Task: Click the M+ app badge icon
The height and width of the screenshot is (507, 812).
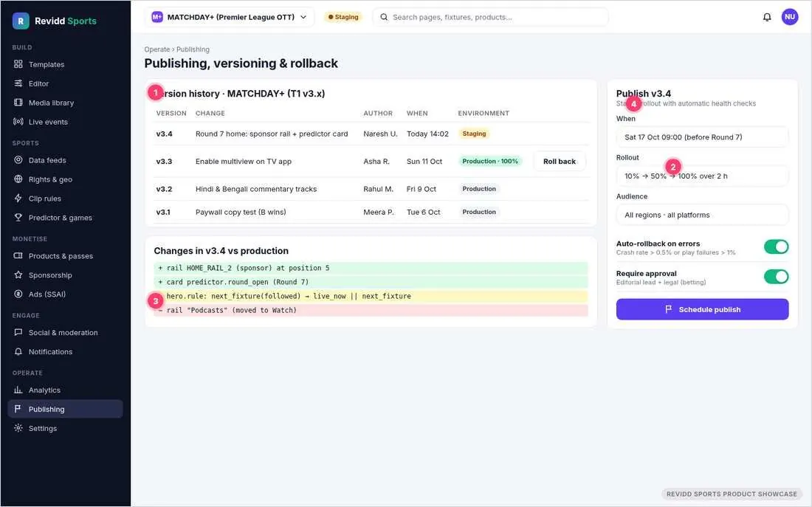Action: (157, 17)
